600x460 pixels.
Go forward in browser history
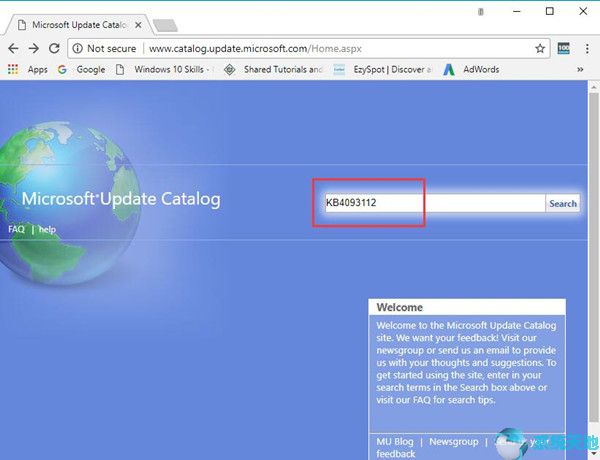(34, 48)
